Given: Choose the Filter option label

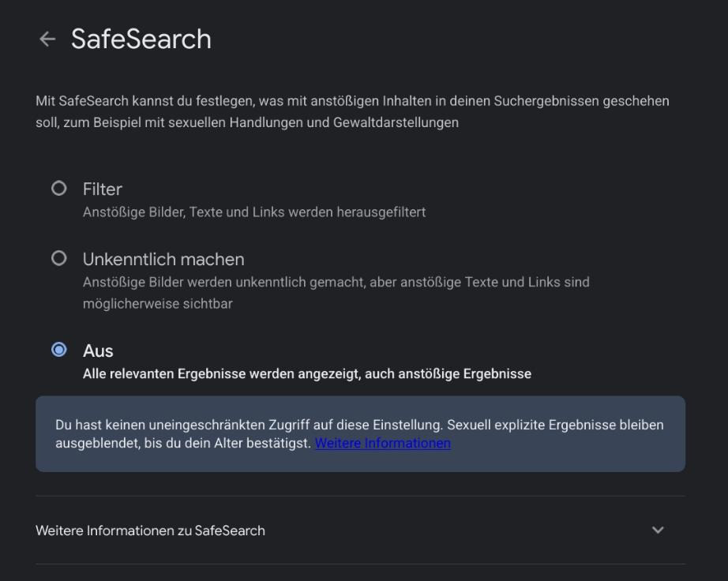Looking at the screenshot, I should pos(103,189).
